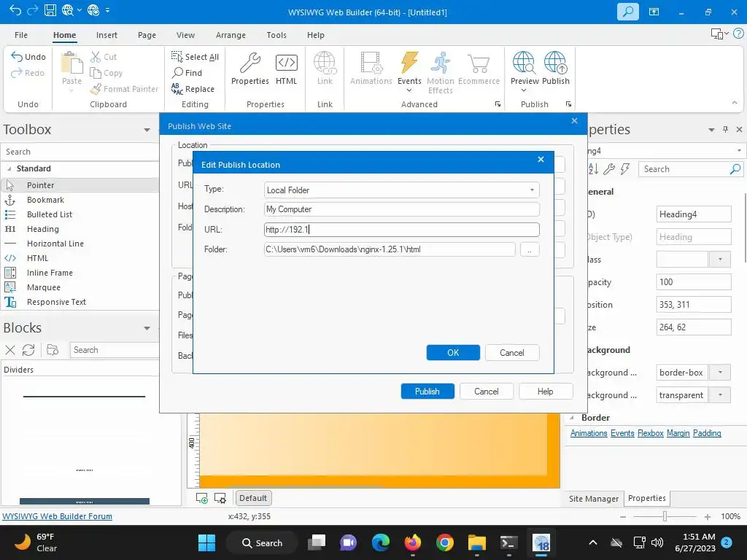Open the class dropdown in Properties
This screenshot has height=560, width=747.
720,260
